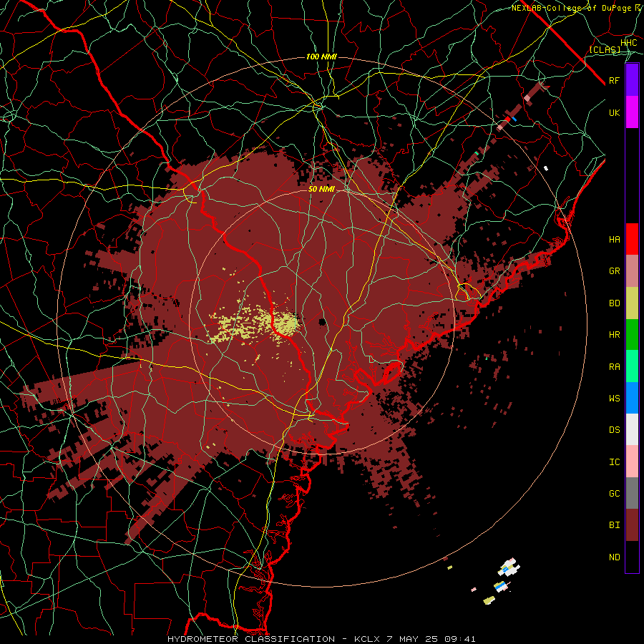Click the HYDROMETEOR CLASSIFICATION title text
The width and height of the screenshot is (644, 644).
tap(251, 639)
